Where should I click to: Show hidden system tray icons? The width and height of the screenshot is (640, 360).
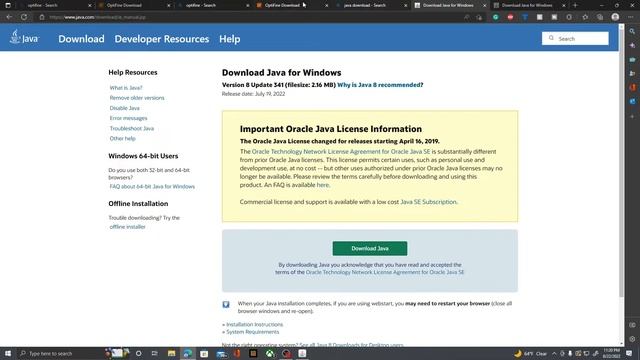(554, 353)
